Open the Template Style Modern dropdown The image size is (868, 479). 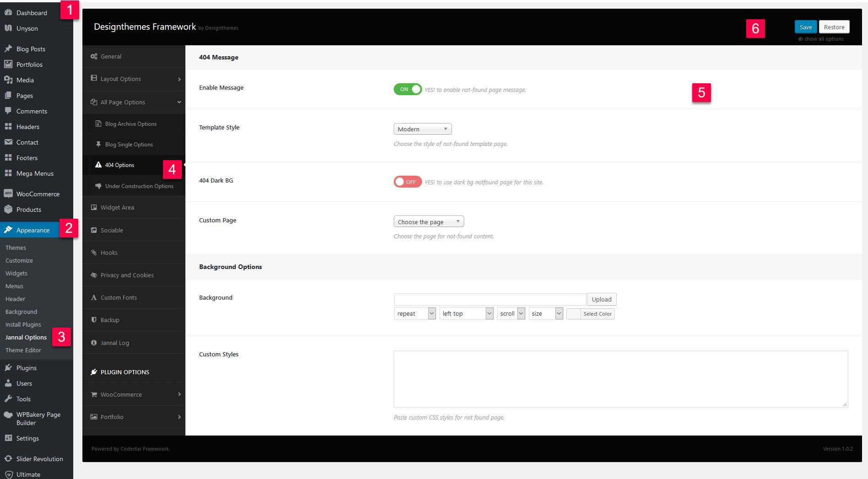(x=423, y=129)
